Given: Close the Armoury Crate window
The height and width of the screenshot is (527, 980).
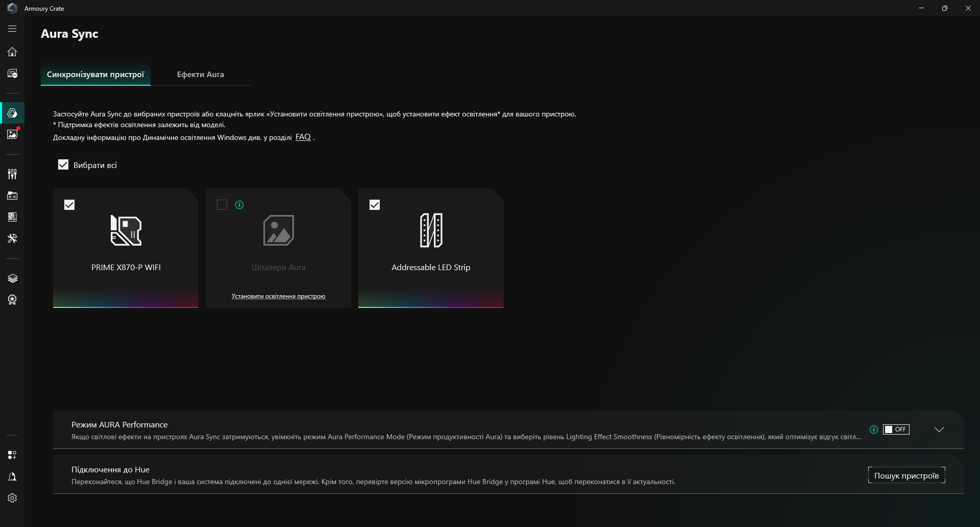Looking at the screenshot, I should [x=968, y=8].
